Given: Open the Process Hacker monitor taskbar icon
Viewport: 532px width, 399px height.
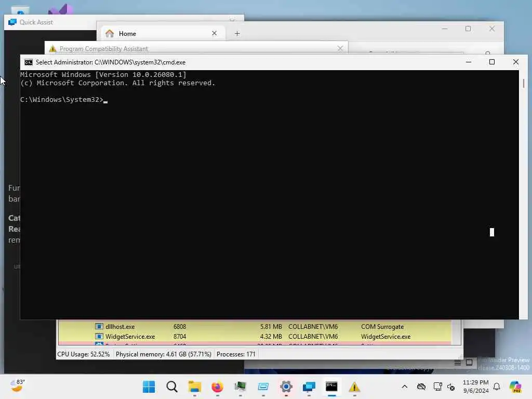Looking at the screenshot, I should tap(240, 387).
